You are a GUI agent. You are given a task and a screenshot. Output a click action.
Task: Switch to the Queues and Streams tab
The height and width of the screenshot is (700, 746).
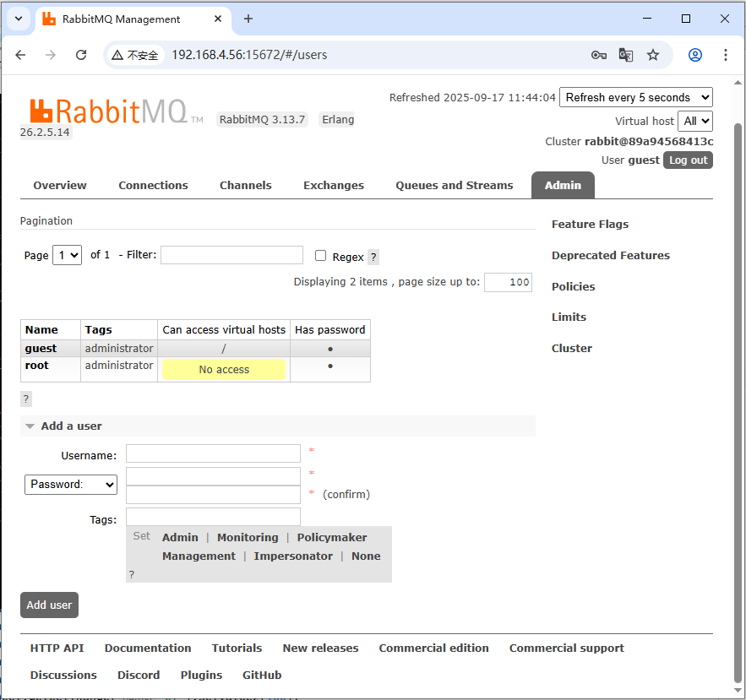[454, 186]
